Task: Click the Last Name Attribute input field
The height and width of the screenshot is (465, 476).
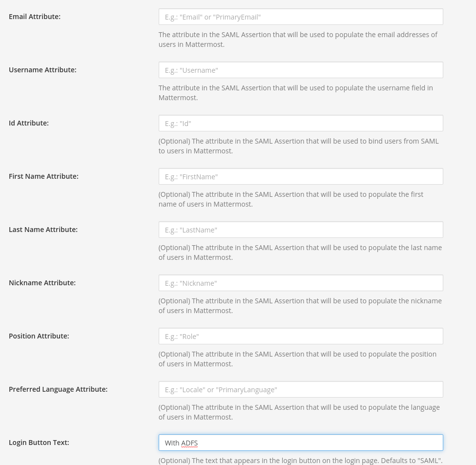Action: [301, 230]
